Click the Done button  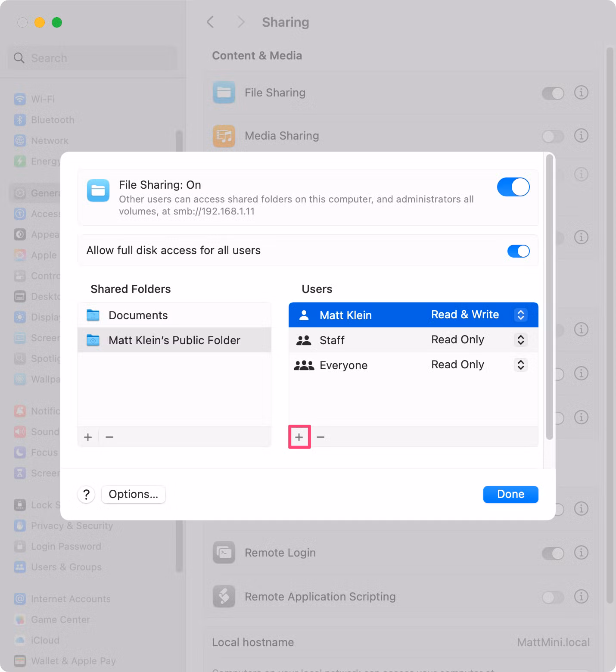point(511,495)
